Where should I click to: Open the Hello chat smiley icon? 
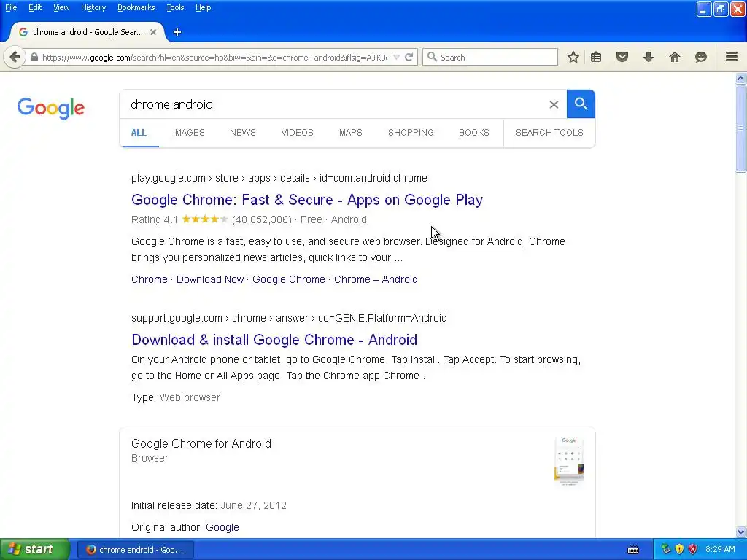pos(701,57)
